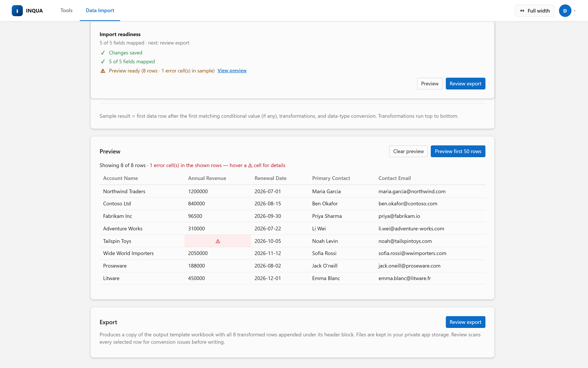The height and width of the screenshot is (368, 588).
Task: Click revenue value 2050000
Action: point(198,253)
